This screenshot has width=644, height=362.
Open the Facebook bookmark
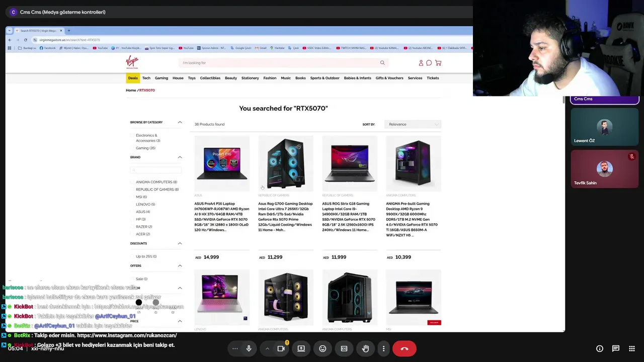(48, 48)
